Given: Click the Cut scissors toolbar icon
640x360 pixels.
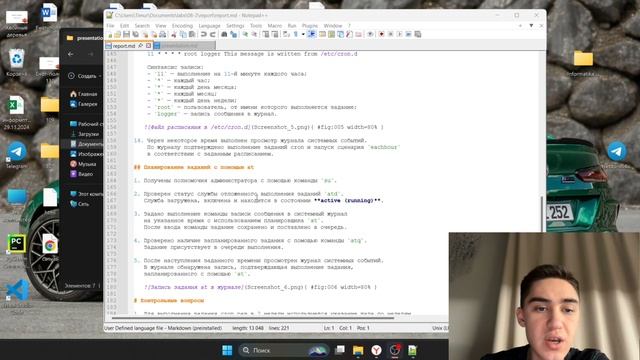Looking at the screenshot, I should [174, 34].
